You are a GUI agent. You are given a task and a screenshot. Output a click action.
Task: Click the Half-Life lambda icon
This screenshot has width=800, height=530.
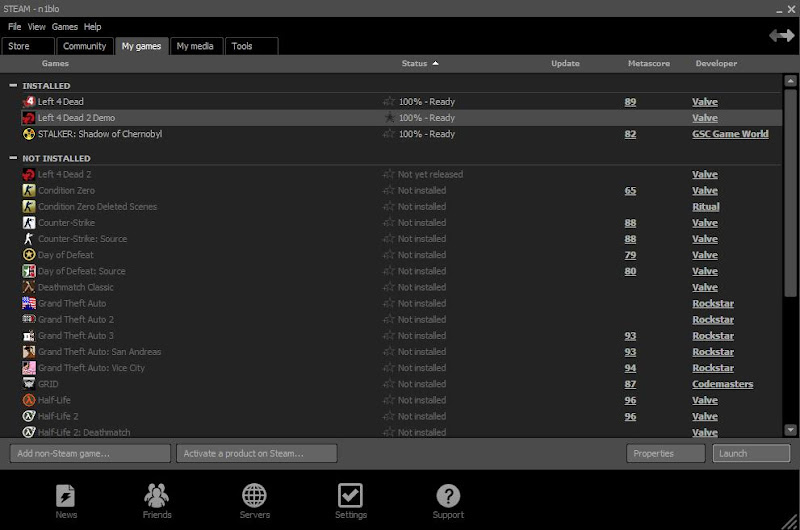[x=29, y=400]
